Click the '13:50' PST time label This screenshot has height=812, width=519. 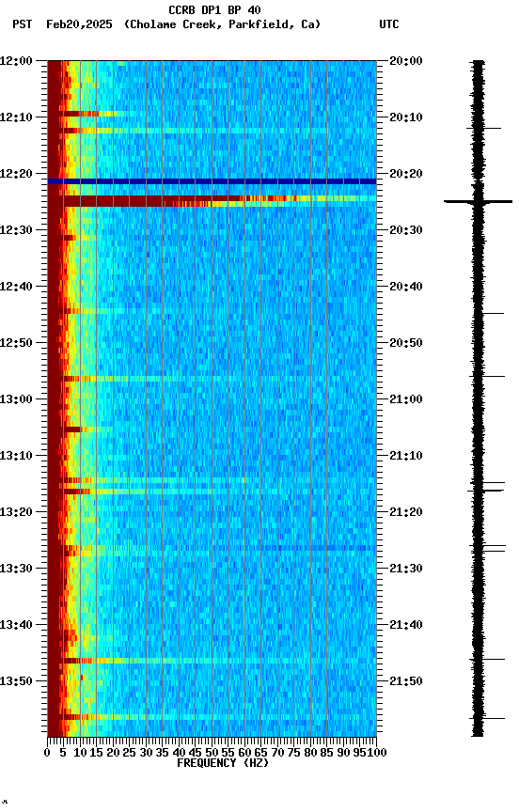pyautogui.click(x=16, y=681)
